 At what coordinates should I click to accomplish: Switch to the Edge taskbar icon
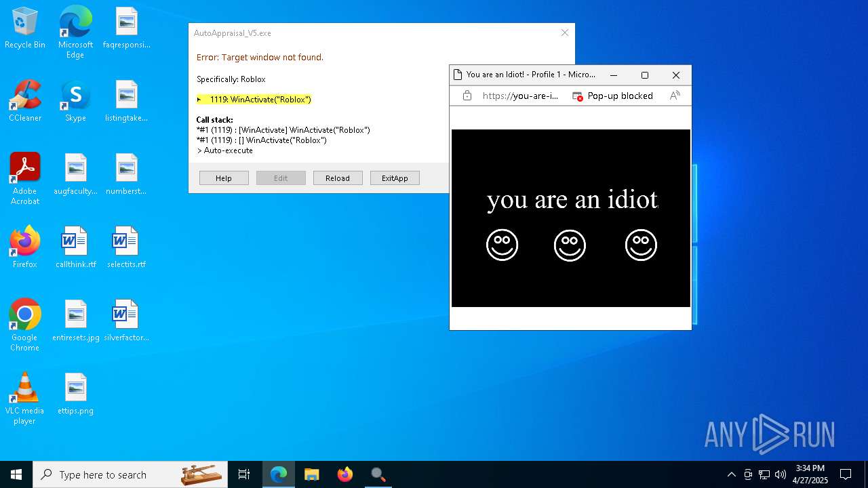(x=279, y=474)
